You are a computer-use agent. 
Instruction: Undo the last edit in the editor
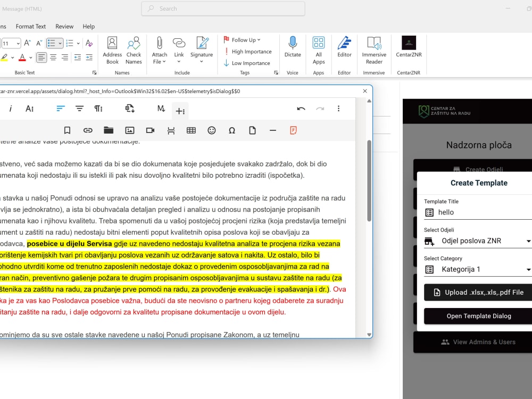click(x=301, y=109)
